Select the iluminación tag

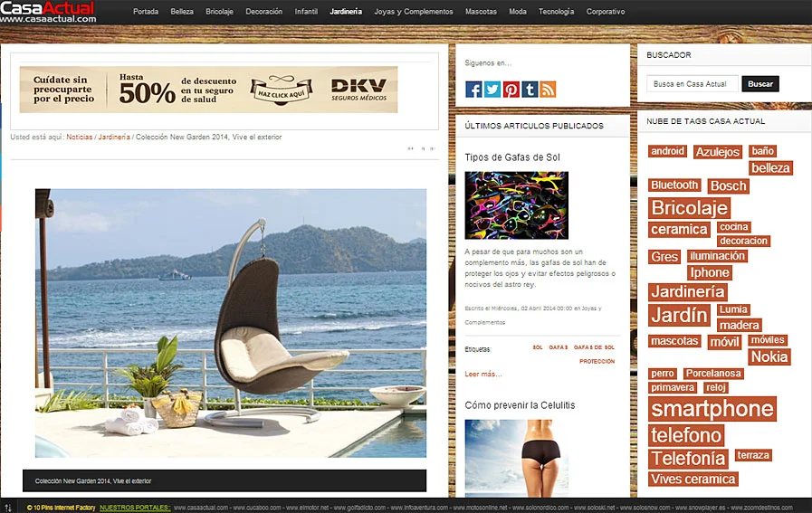[x=717, y=256]
